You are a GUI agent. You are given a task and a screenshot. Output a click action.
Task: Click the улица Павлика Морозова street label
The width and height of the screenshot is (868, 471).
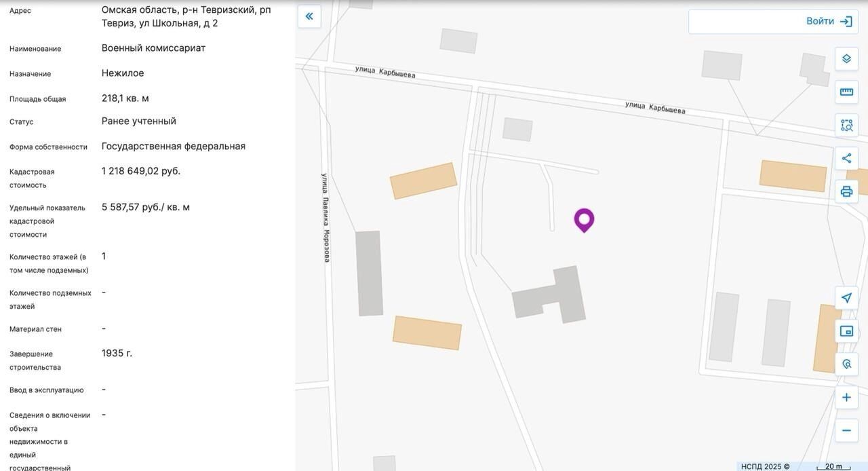click(x=325, y=217)
